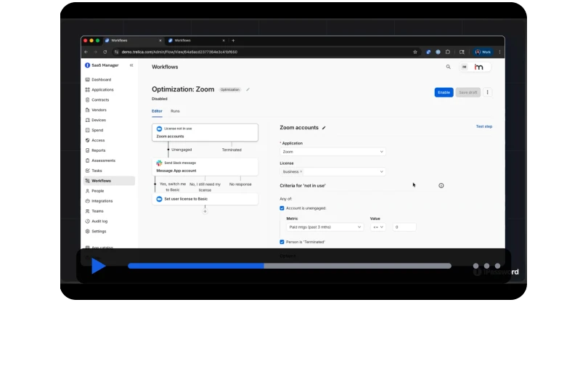Toggle Person is 'Terminated' checkbox
The height and width of the screenshot is (366, 588).
tap(282, 242)
